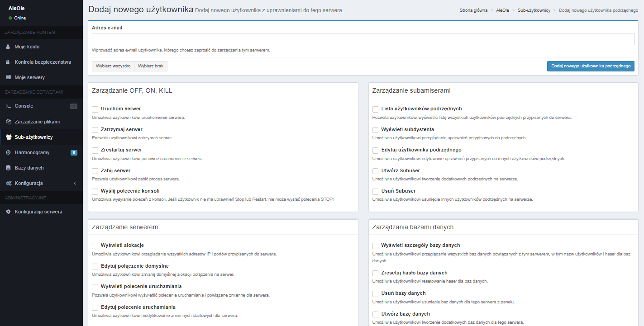Click the database icon beside Bazy danych
This screenshot has height=326, width=644.
coord(8,168)
